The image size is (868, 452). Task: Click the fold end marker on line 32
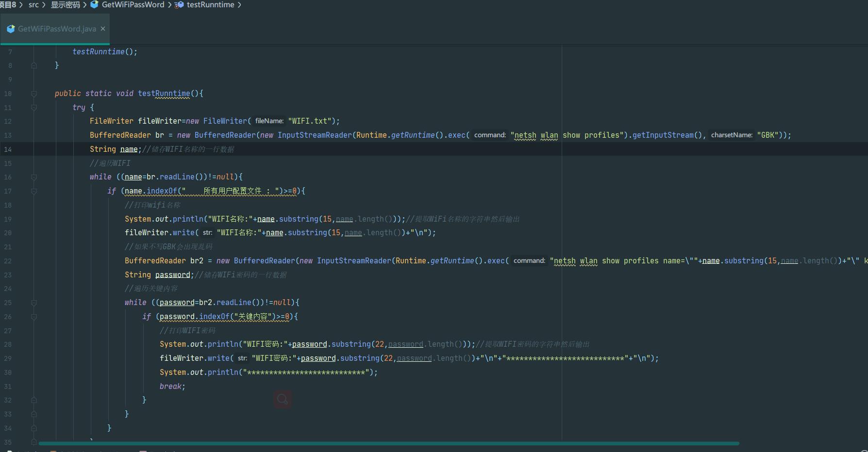[x=34, y=401]
